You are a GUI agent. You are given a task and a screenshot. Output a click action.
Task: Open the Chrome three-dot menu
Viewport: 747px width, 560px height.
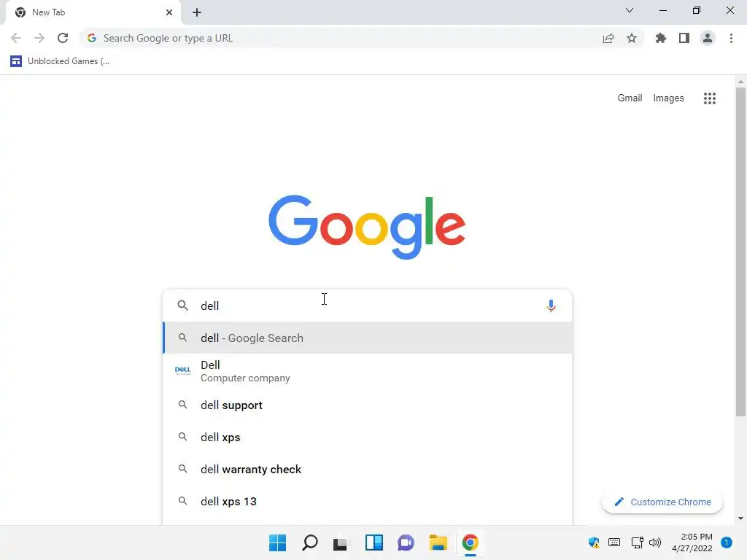pos(731,38)
